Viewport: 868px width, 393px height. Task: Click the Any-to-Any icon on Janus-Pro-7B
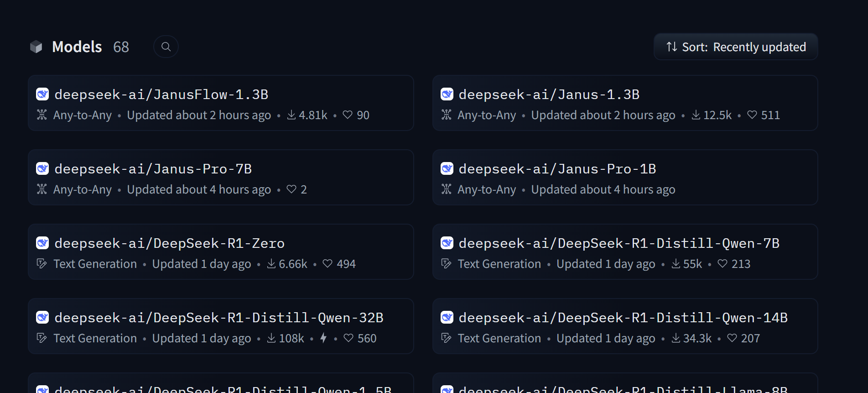[42, 189]
